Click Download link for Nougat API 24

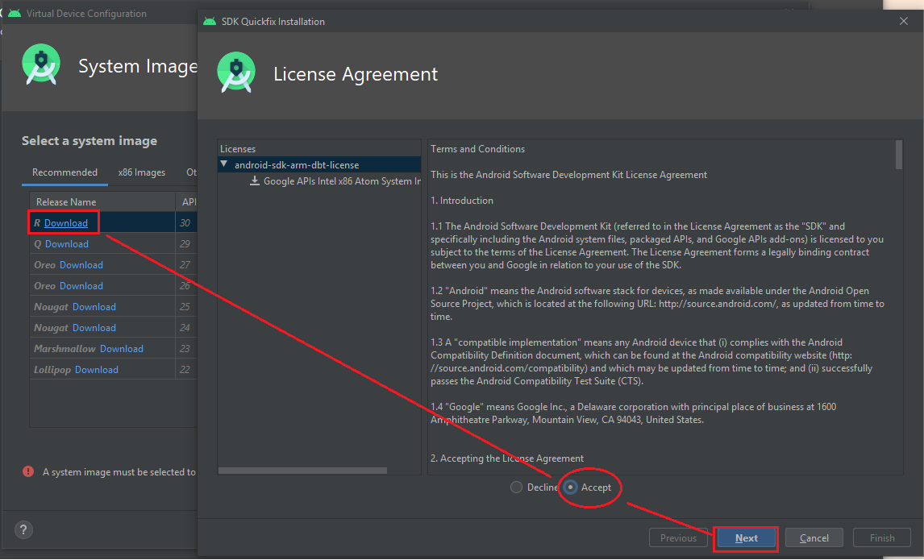point(94,328)
